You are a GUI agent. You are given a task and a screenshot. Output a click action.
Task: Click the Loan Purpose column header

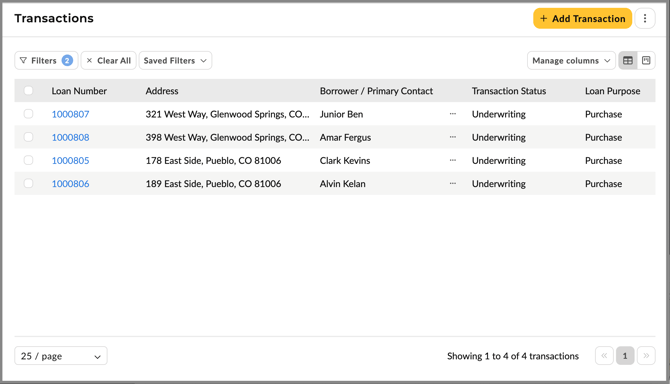point(613,91)
